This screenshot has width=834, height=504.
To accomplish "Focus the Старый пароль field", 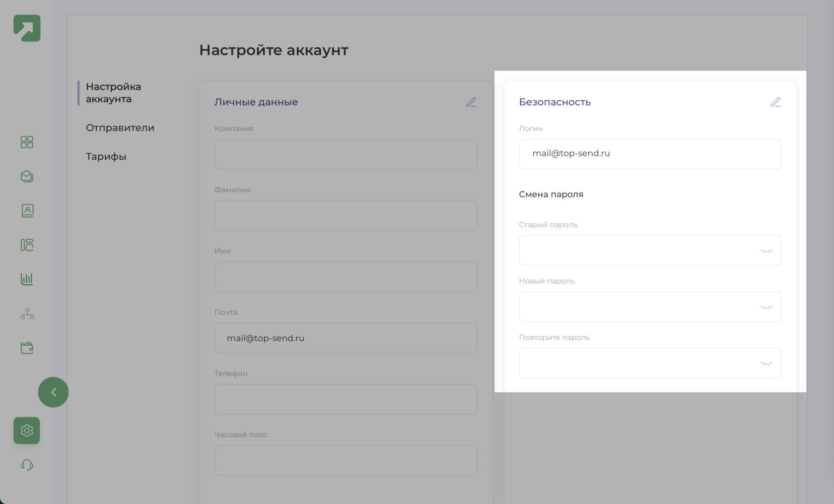I will click(650, 251).
